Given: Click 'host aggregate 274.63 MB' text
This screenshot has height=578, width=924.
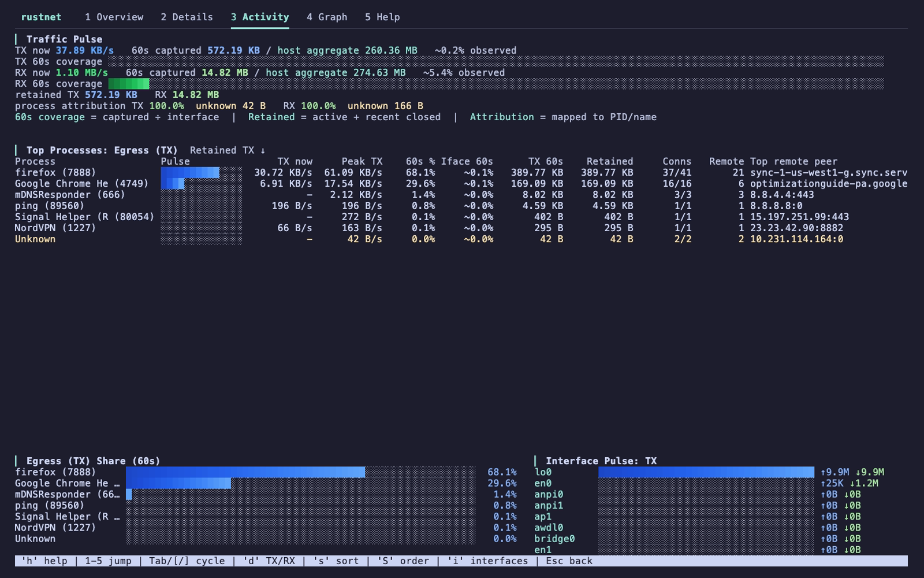Looking at the screenshot, I should pos(336,73).
